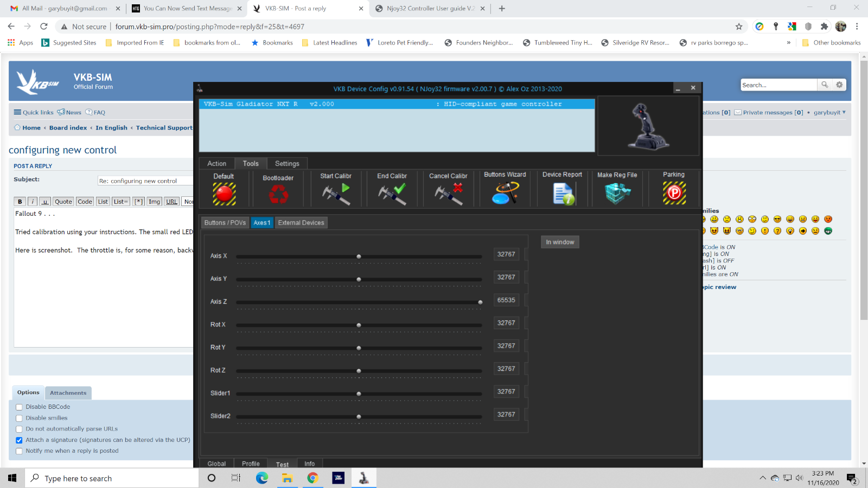Show more bookmarks with the chevron
This screenshot has width=868, height=488.
[788, 42]
